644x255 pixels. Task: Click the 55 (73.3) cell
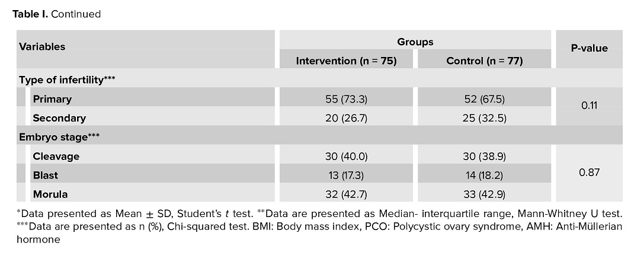click(x=347, y=99)
